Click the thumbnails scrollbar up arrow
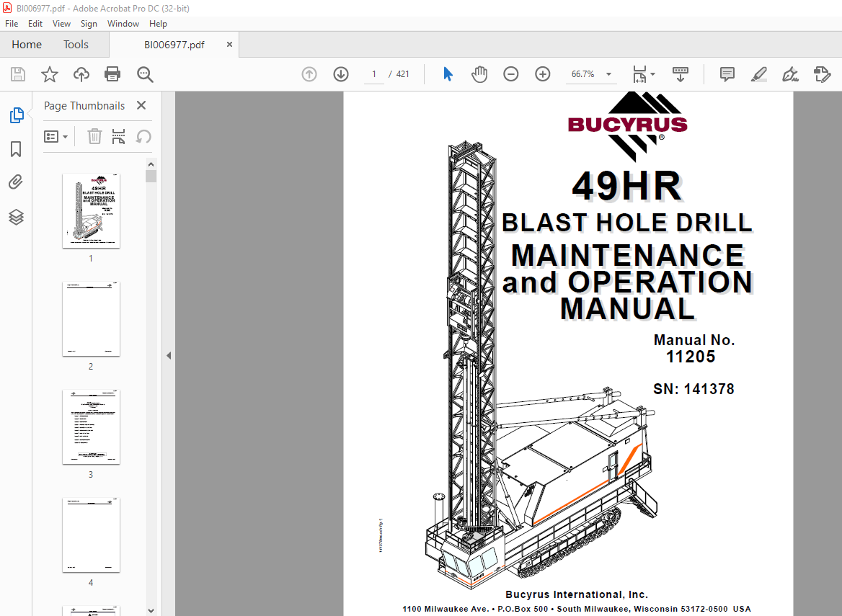 point(151,164)
